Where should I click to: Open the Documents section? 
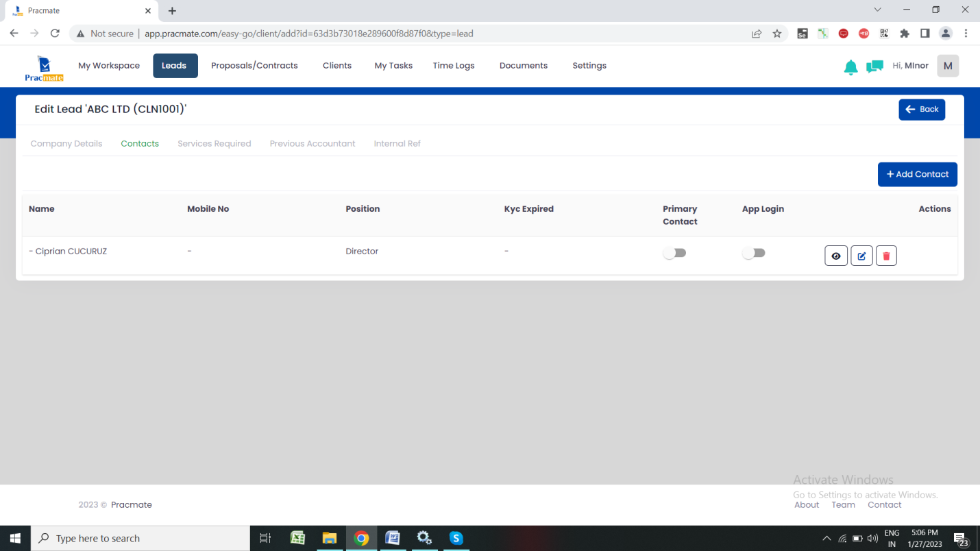click(524, 66)
